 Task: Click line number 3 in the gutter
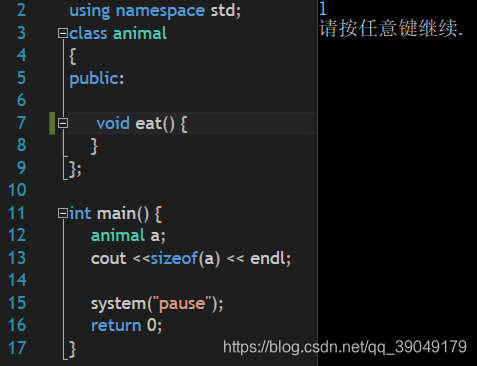pyautogui.click(x=21, y=33)
